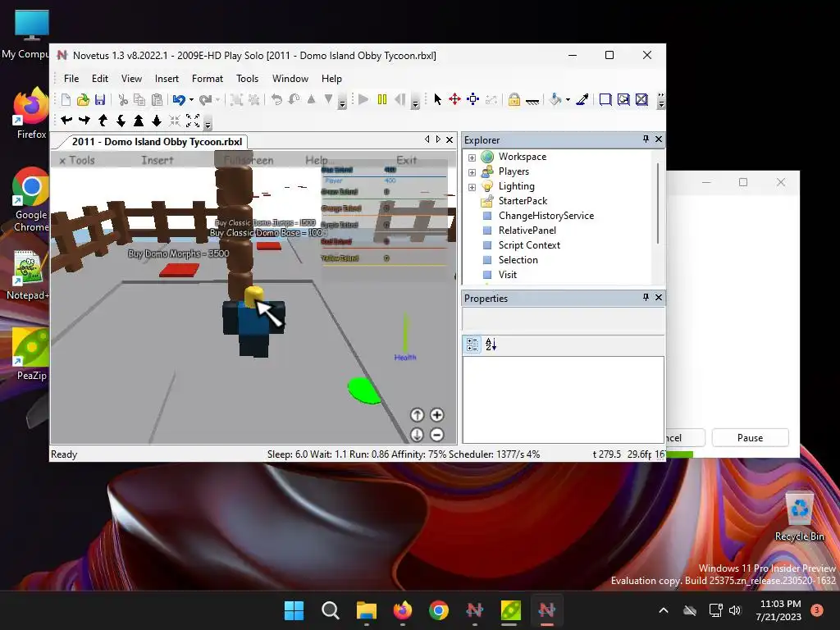This screenshot has height=630, width=840.
Task: Open the Help menu
Action: tap(331, 79)
